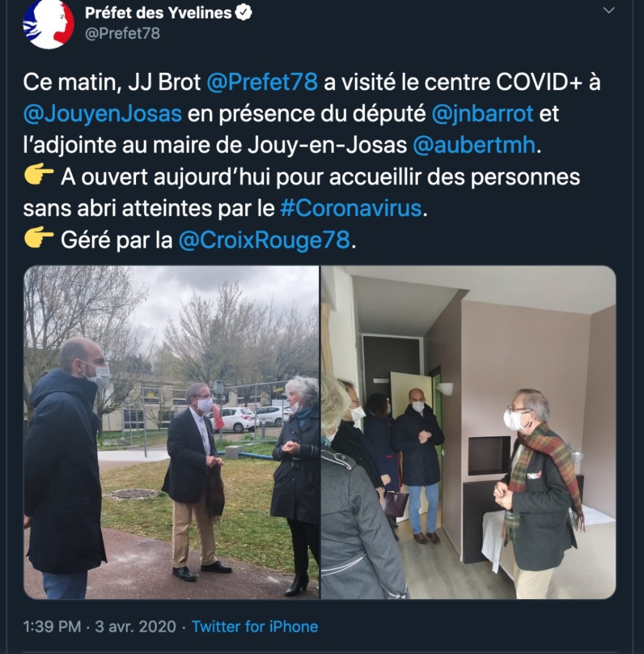644x654 pixels.
Task: Open the Twitter for iPhone source link
Action: click(x=255, y=627)
